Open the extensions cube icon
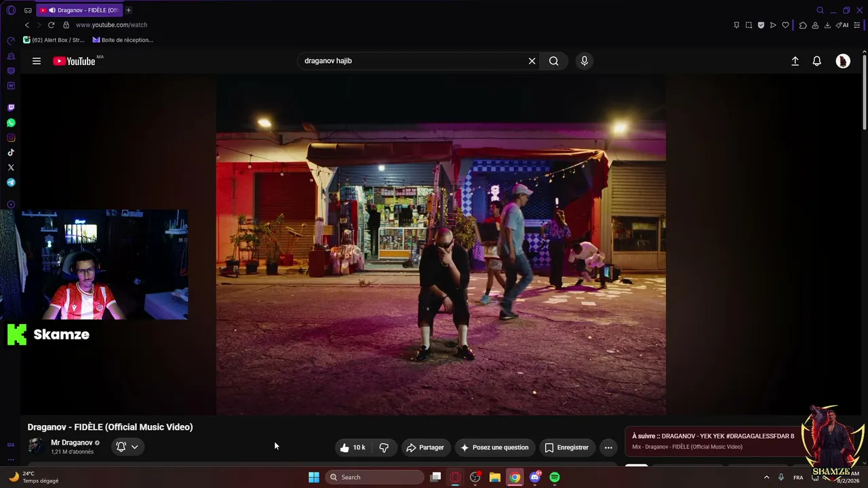Viewport: 868px width, 488px height. pos(803,25)
